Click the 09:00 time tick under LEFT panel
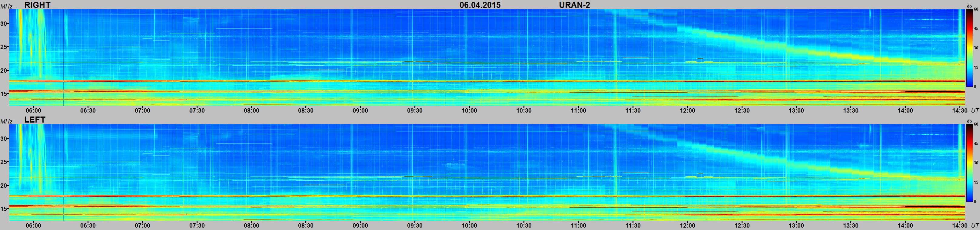This screenshot has width=980, height=230. (360, 225)
